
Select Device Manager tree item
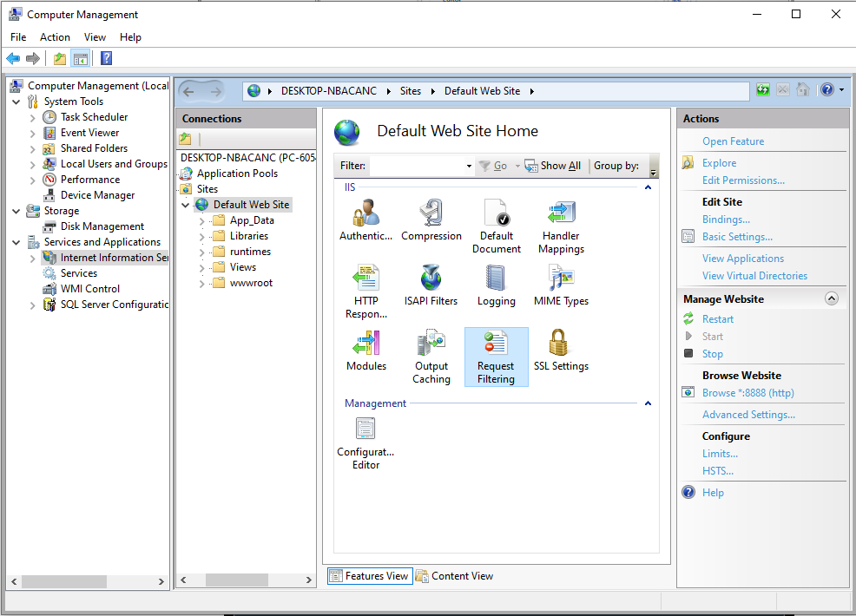[98, 195]
